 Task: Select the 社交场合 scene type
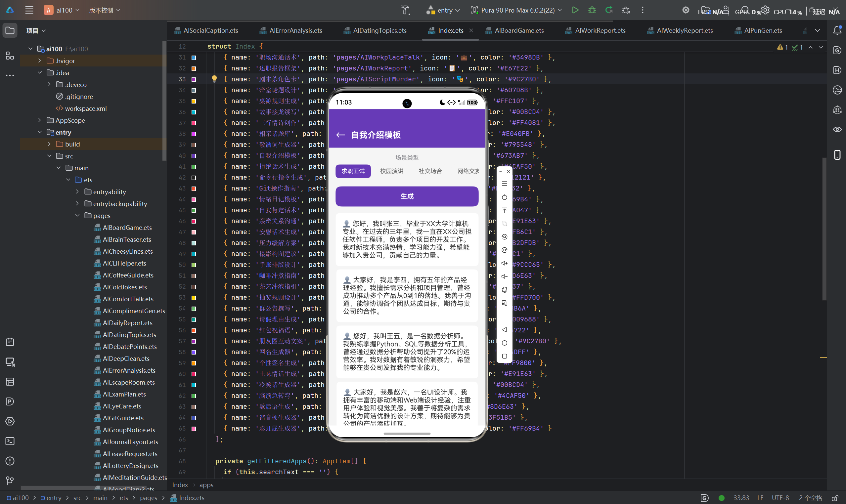(430, 171)
